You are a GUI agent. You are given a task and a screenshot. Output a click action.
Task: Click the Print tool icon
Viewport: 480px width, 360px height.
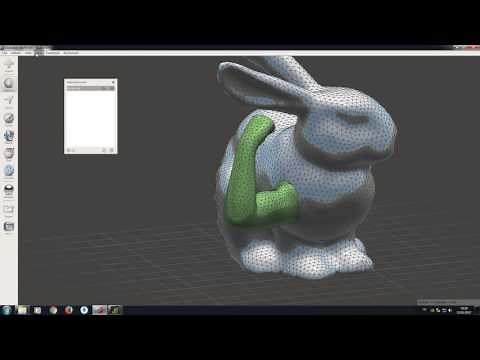[x=9, y=227]
